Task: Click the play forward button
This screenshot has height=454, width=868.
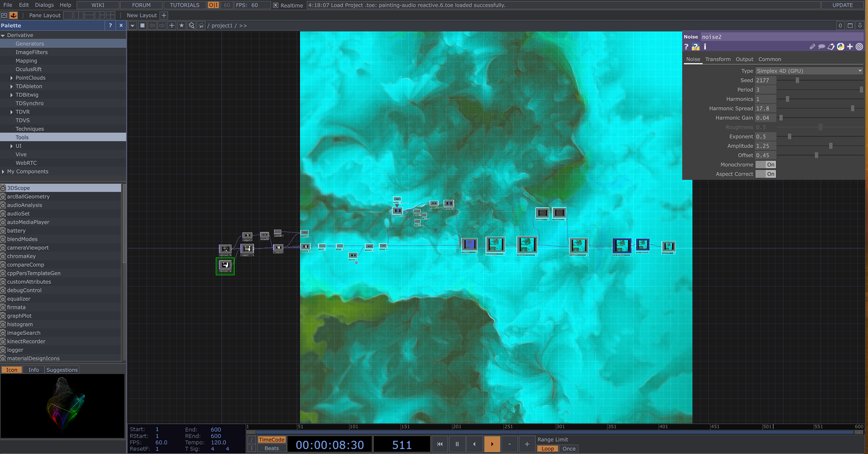Action: (492, 444)
